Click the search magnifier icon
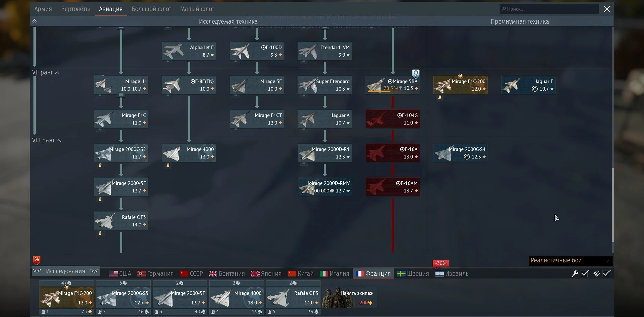Image resolution: width=644 pixels, height=317 pixels. click(x=504, y=9)
